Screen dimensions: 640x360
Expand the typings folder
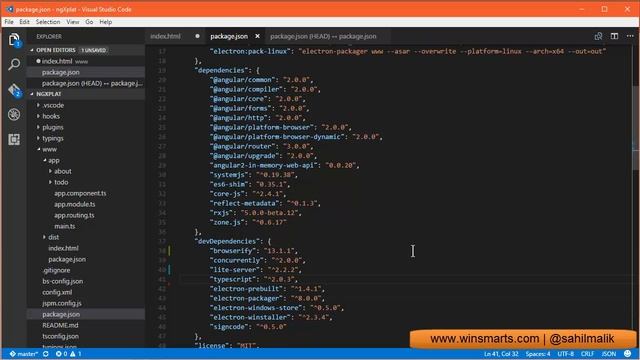pyautogui.click(x=38, y=138)
